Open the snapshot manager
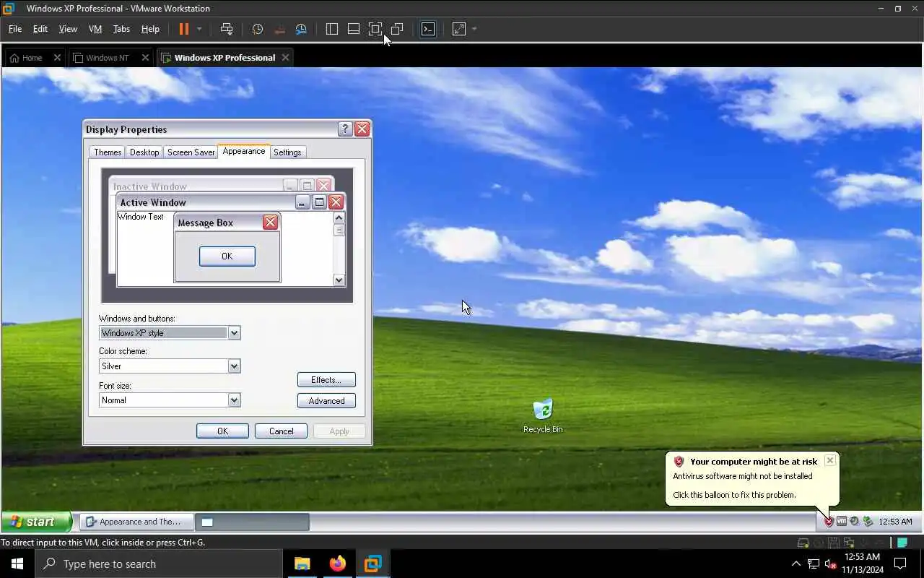924x578 pixels. click(301, 29)
